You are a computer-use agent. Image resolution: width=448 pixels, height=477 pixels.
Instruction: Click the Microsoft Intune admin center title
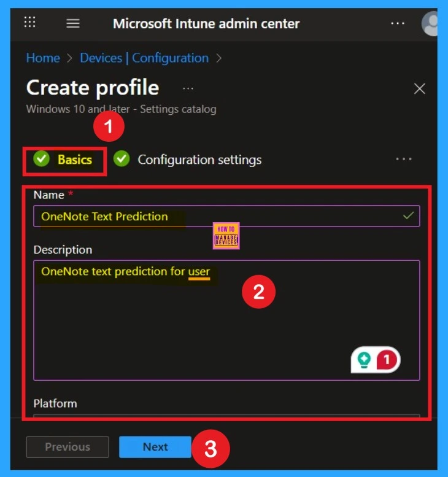(206, 24)
